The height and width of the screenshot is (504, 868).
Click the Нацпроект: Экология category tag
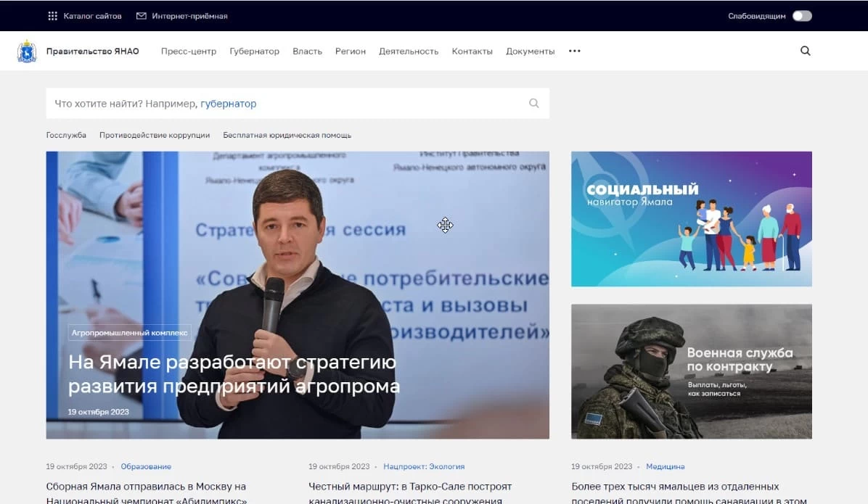(425, 466)
